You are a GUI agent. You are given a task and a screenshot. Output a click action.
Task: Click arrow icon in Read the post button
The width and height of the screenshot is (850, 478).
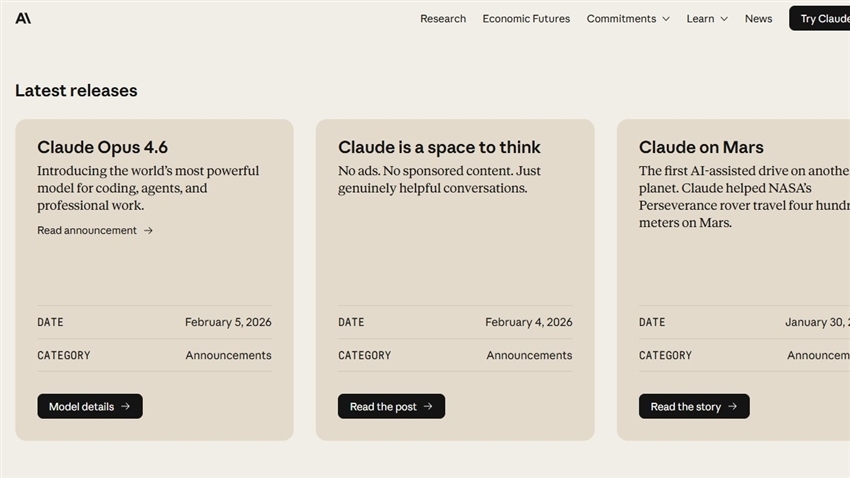coord(428,407)
